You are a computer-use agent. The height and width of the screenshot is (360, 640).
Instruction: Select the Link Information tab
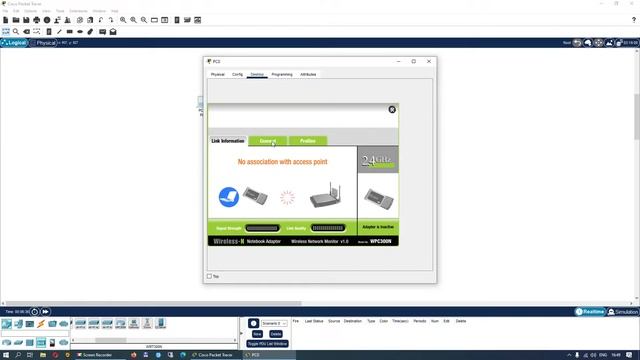click(228, 141)
